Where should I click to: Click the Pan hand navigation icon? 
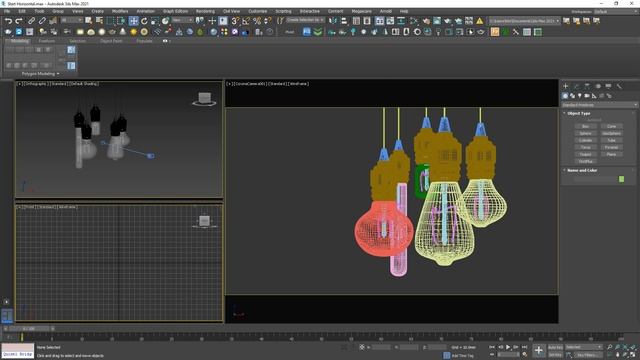pos(617,355)
